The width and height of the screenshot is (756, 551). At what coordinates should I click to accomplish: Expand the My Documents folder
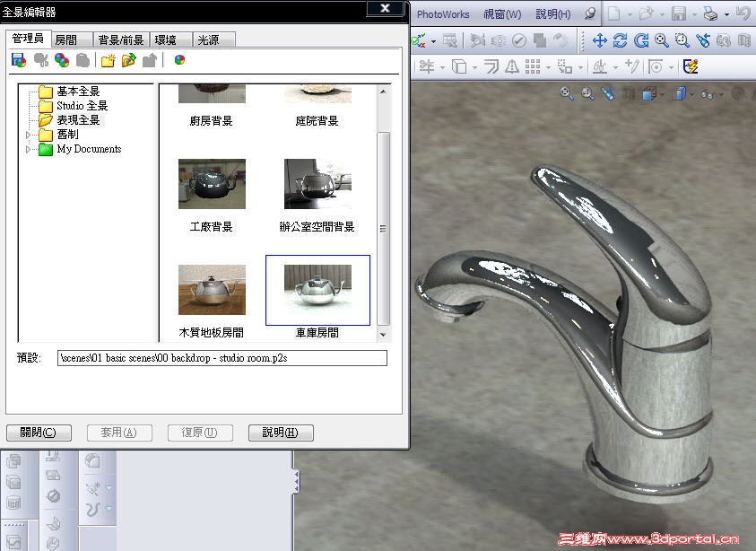click(x=28, y=150)
